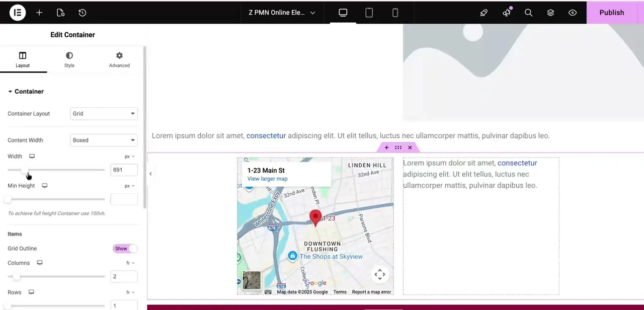
Task: Open revision history clock icon
Action: pyautogui.click(x=83, y=13)
